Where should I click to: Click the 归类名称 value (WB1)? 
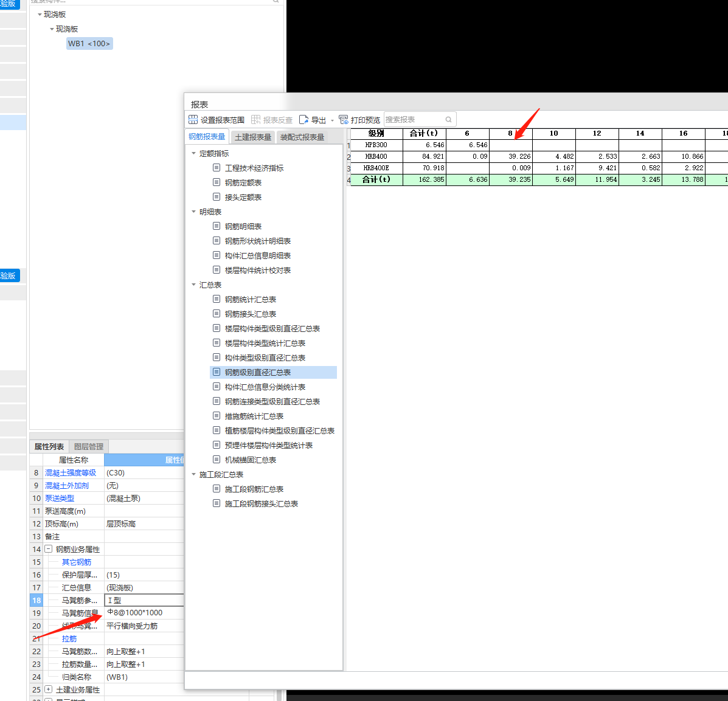[x=144, y=677]
